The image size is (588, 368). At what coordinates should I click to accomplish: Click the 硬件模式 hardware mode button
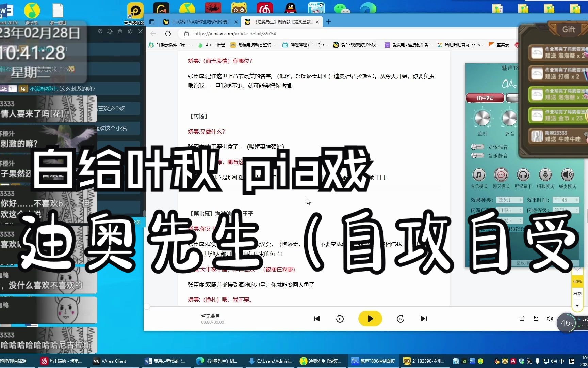pyautogui.click(x=485, y=98)
